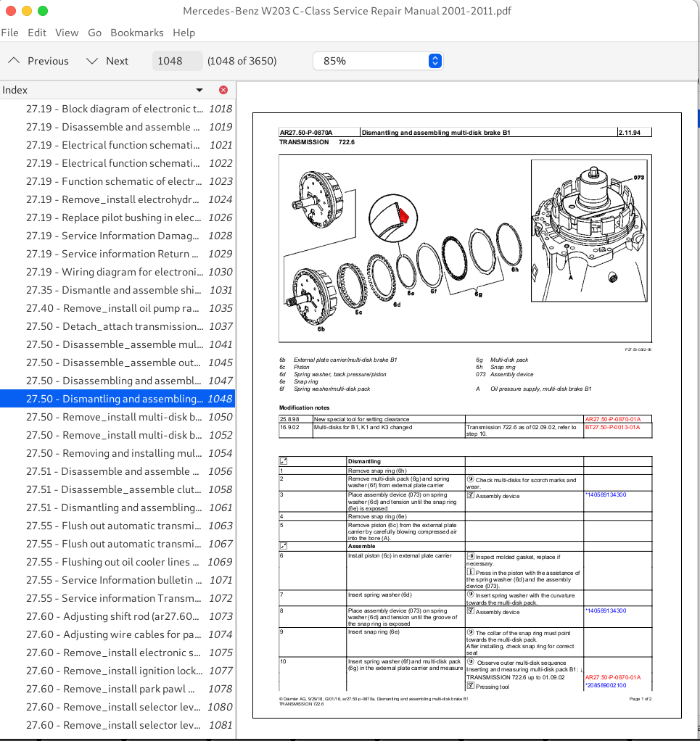
Task: Click red link AR27.50-P-0870-01A in modification notes
Action: tap(617, 419)
